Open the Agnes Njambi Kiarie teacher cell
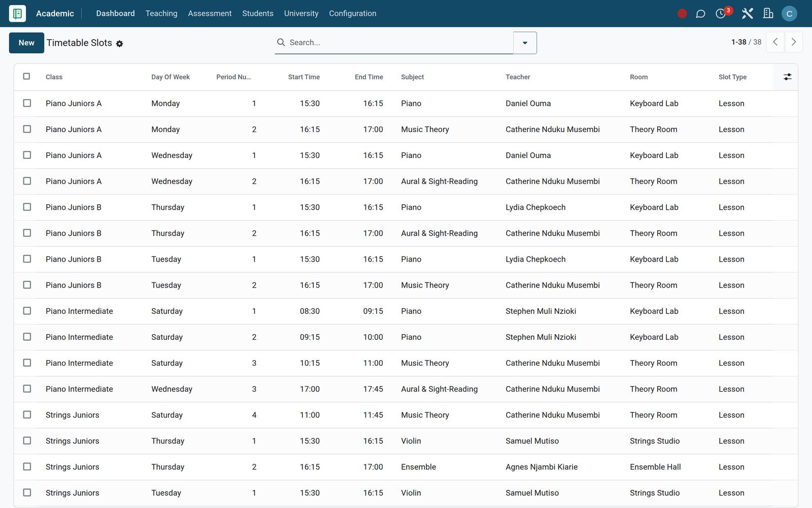This screenshot has width=812, height=508. 542,467
